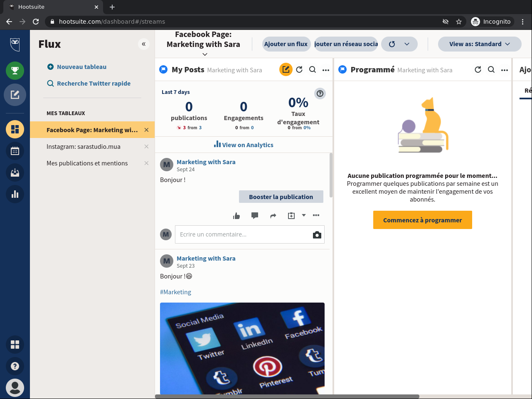Click the My Posts vertical scrollbar
This screenshot has width=532, height=399.
point(331,175)
